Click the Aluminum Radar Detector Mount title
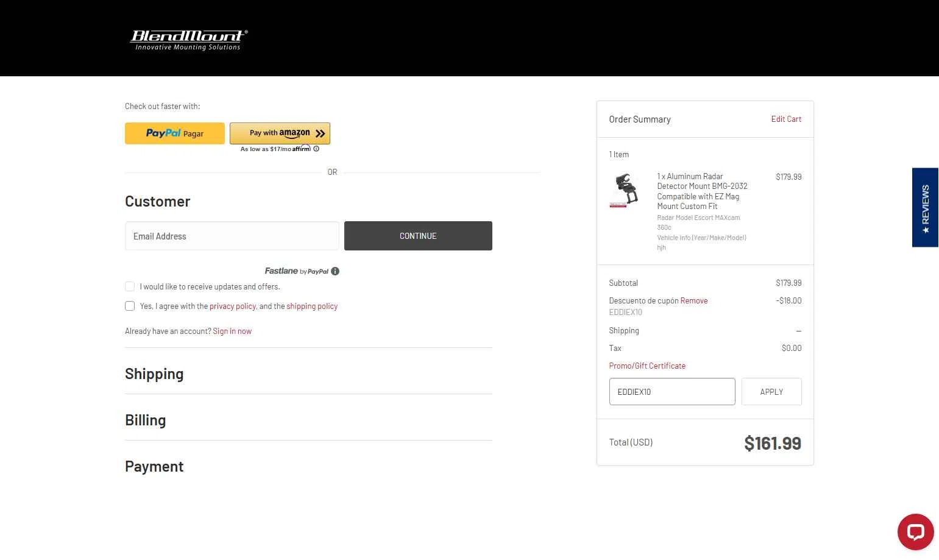939x560 pixels. click(x=702, y=191)
